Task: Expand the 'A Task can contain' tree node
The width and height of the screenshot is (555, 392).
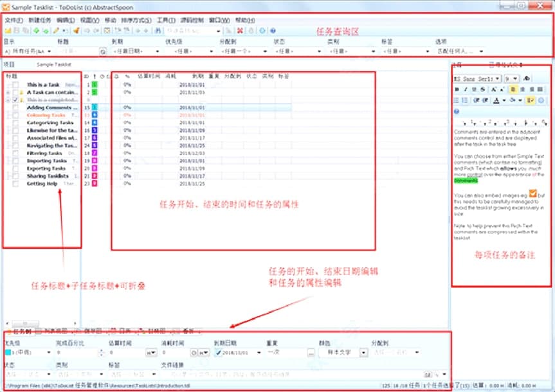Action: [8, 93]
